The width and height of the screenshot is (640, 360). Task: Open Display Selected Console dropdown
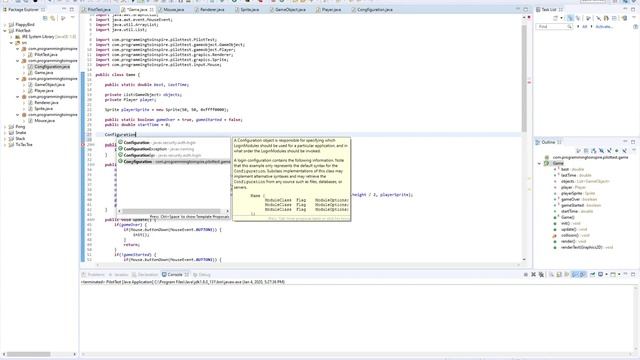(607, 275)
